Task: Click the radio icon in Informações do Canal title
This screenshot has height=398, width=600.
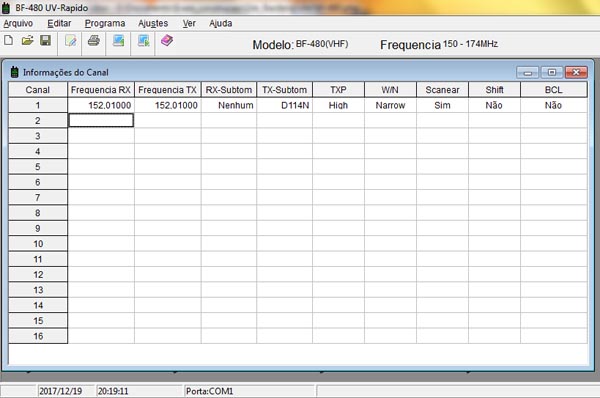Action: pyautogui.click(x=15, y=72)
